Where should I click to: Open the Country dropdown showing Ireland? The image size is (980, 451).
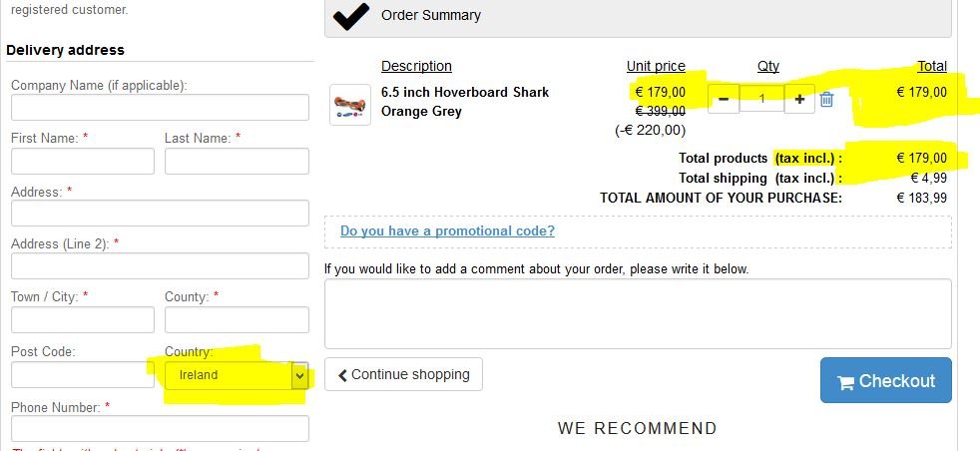pyautogui.click(x=237, y=375)
